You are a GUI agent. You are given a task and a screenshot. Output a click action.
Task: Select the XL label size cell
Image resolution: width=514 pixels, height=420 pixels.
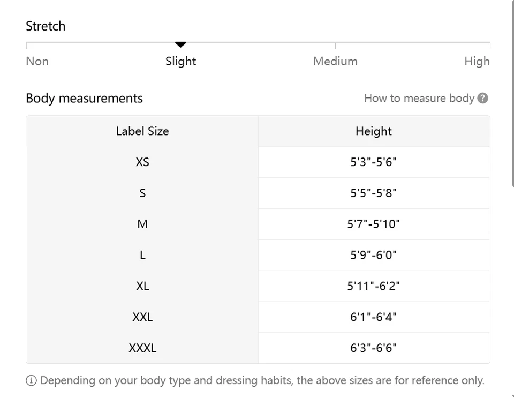tap(142, 286)
